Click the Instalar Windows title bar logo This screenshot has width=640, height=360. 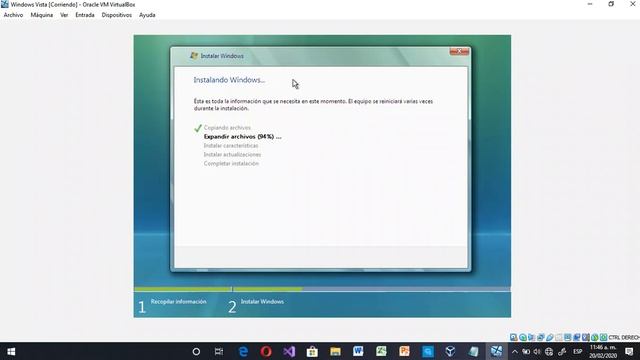click(x=194, y=56)
